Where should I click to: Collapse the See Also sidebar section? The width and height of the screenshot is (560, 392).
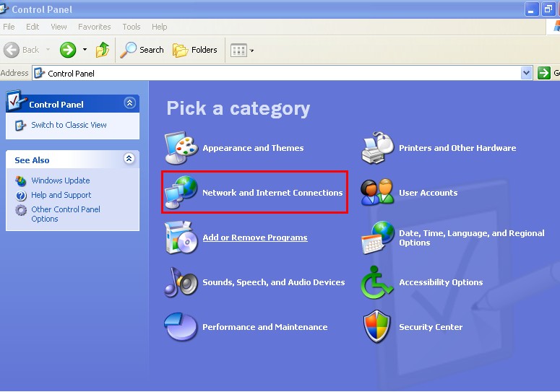[129, 158]
